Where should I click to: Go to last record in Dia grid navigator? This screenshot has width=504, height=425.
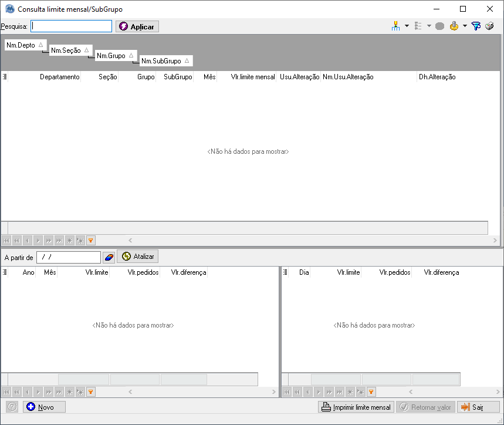click(x=340, y=392)
